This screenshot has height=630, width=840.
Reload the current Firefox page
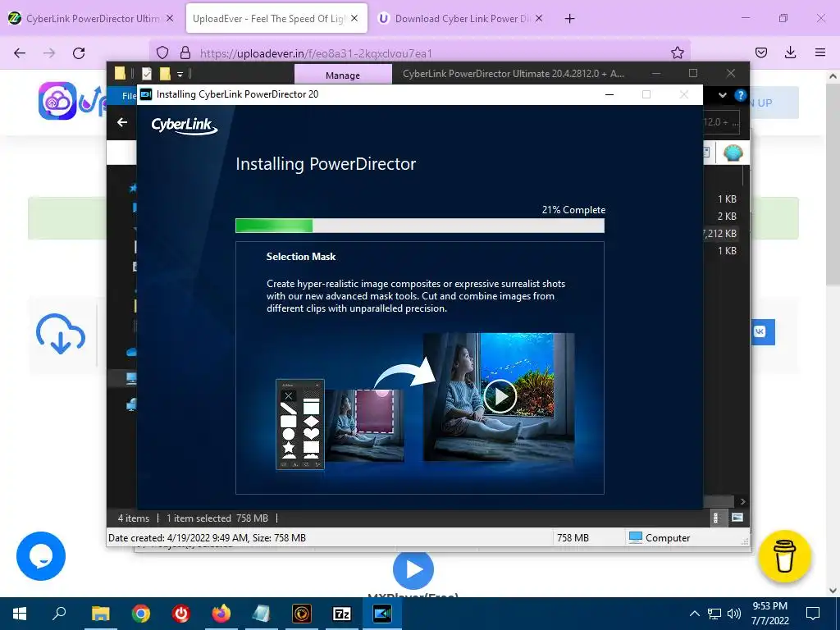point(79,52)
